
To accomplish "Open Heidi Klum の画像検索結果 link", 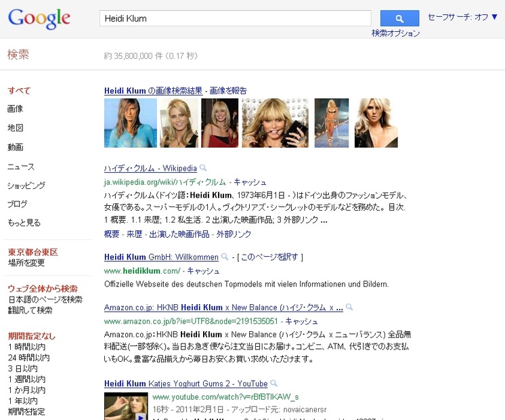I will [153, 91].
